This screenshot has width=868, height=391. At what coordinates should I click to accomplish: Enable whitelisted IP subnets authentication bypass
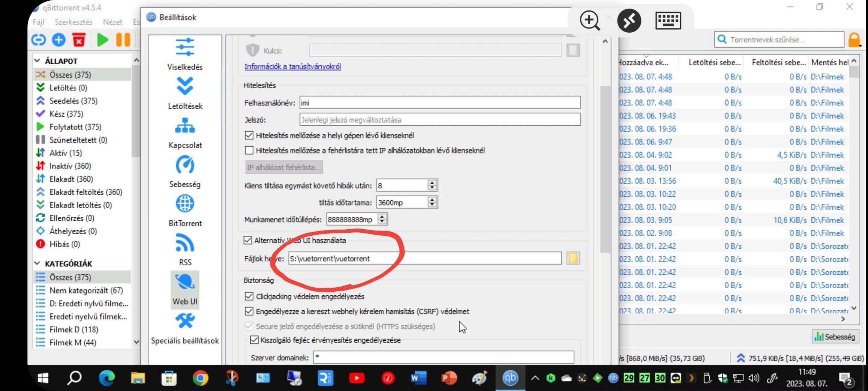(x=249, y=150)
